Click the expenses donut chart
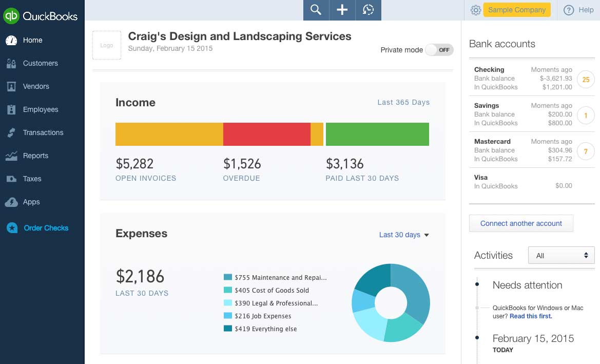600x364 pixels. 391,303
